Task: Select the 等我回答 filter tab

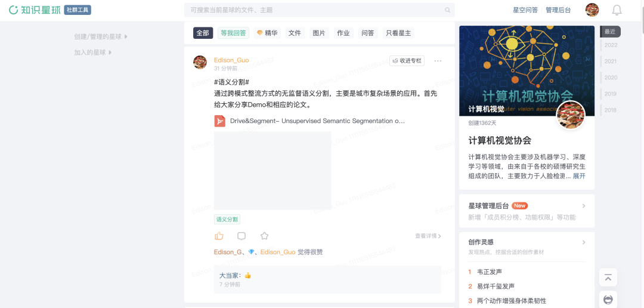Action: 233,33
